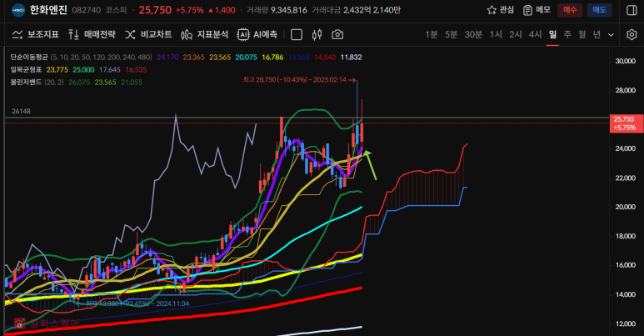The width and height of the screenshot is (644, 336).
Task: Open comparison chart (비교차트) tool
Action: pos(148,34)
